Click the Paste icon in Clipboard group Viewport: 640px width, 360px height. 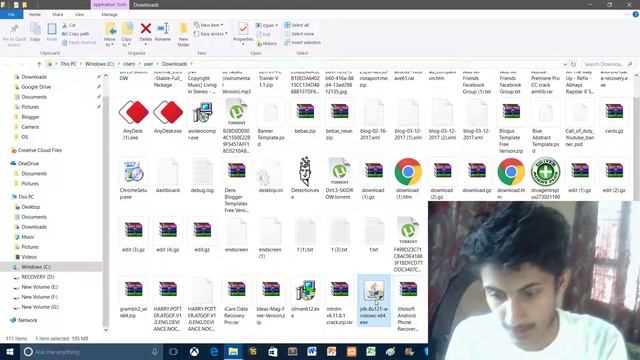click(x=52, y=29)
